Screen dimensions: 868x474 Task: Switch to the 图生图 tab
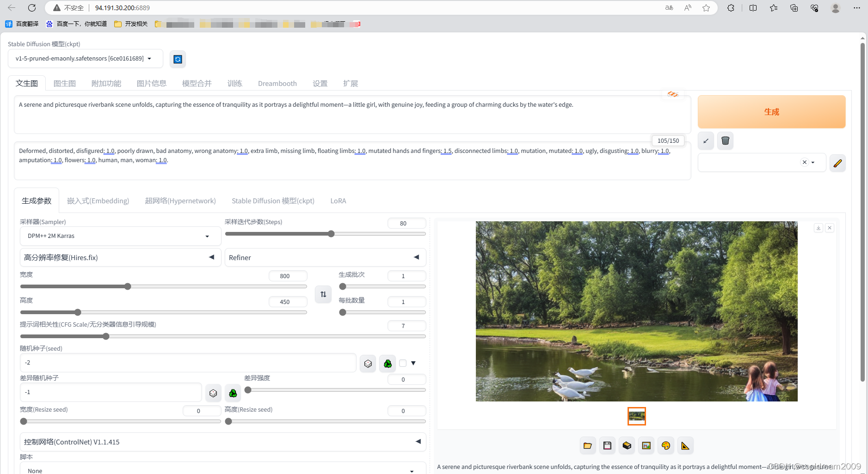pos(65,84)
